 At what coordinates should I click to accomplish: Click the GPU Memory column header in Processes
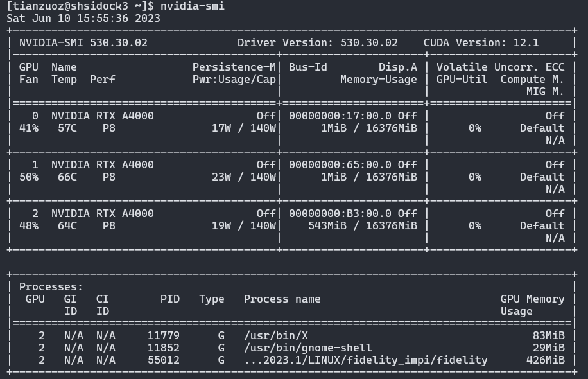point(533,299)
